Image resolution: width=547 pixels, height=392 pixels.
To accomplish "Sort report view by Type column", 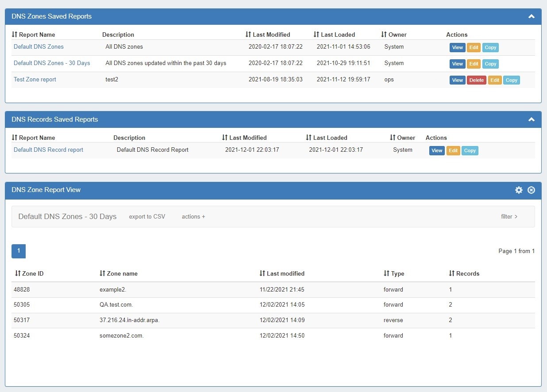I will (394, 273).
